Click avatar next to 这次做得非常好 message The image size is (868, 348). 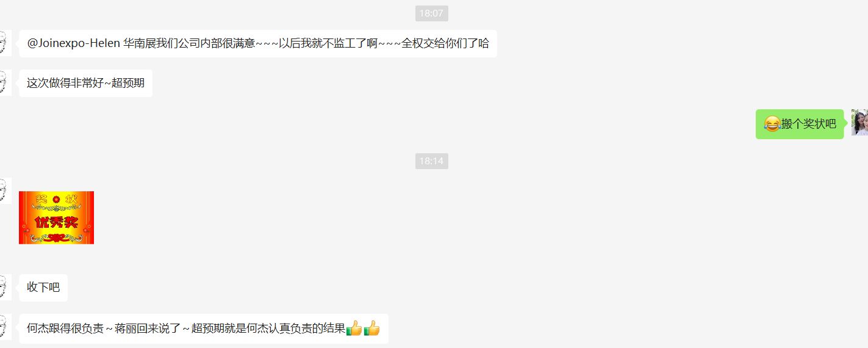5,82
